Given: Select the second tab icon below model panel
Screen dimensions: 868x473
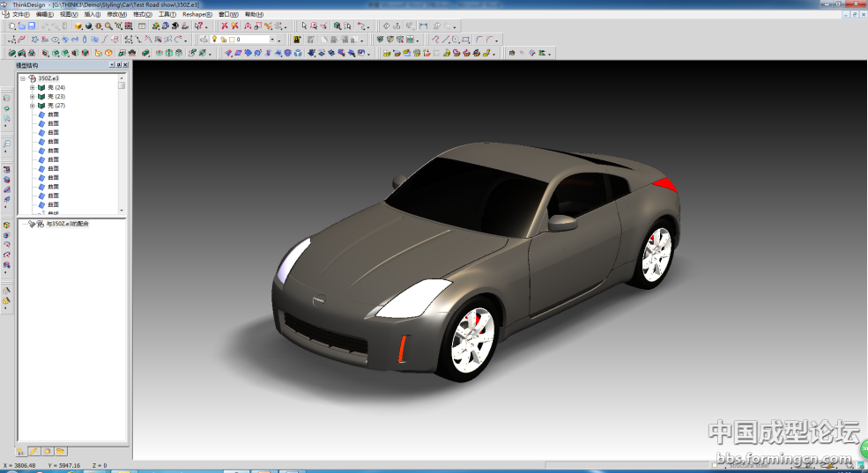Looking at the screenshot, I should click(33, 451).
